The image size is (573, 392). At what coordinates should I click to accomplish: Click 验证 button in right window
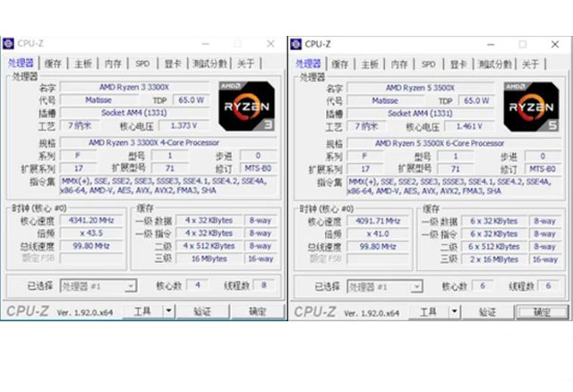pyautogui.click(x=487, y=312)
